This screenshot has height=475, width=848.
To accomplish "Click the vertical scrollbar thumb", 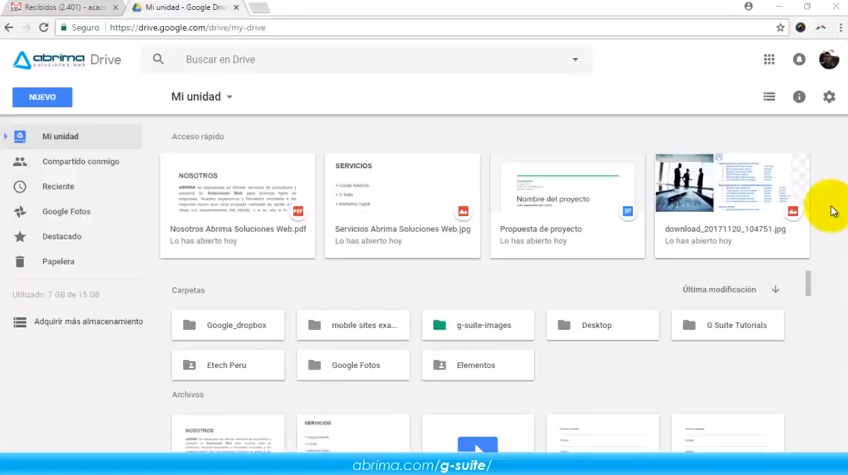I will (x=808, y=283).
